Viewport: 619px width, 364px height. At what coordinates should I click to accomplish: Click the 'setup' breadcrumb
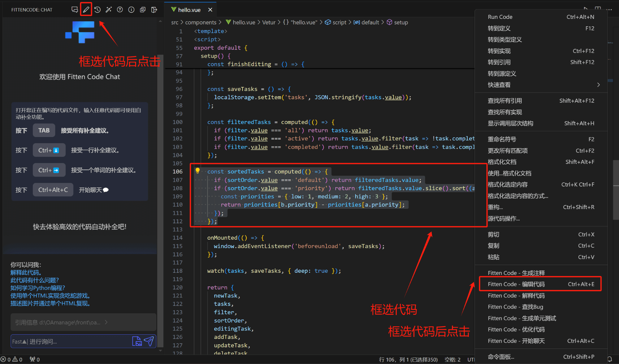point(398,22)
